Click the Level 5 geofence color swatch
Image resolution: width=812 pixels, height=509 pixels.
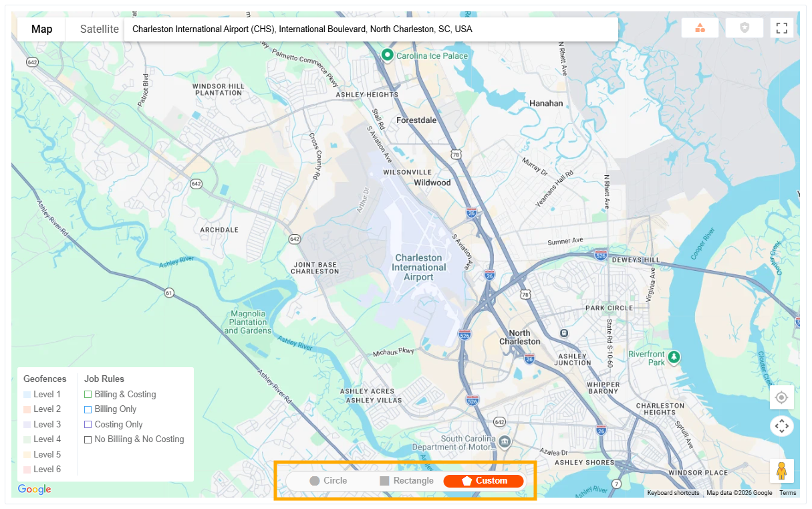tap(27, 455)
